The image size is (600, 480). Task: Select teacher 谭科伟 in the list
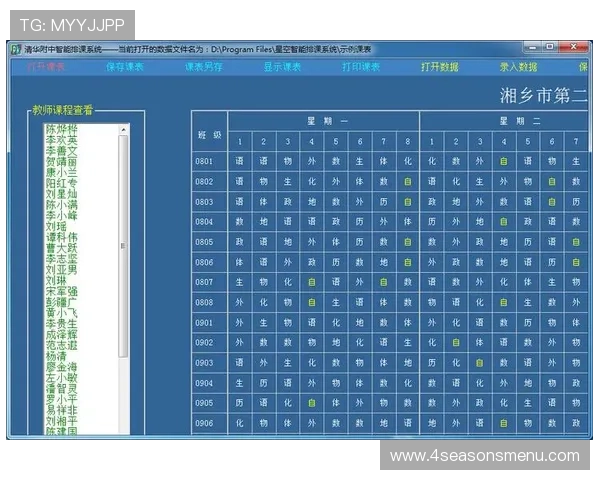(61, 237)
